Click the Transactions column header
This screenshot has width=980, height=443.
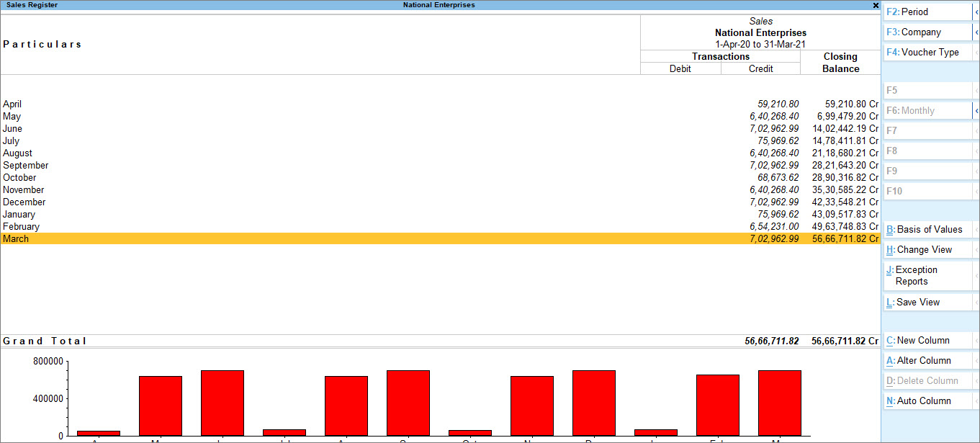[x=721, y=57]
